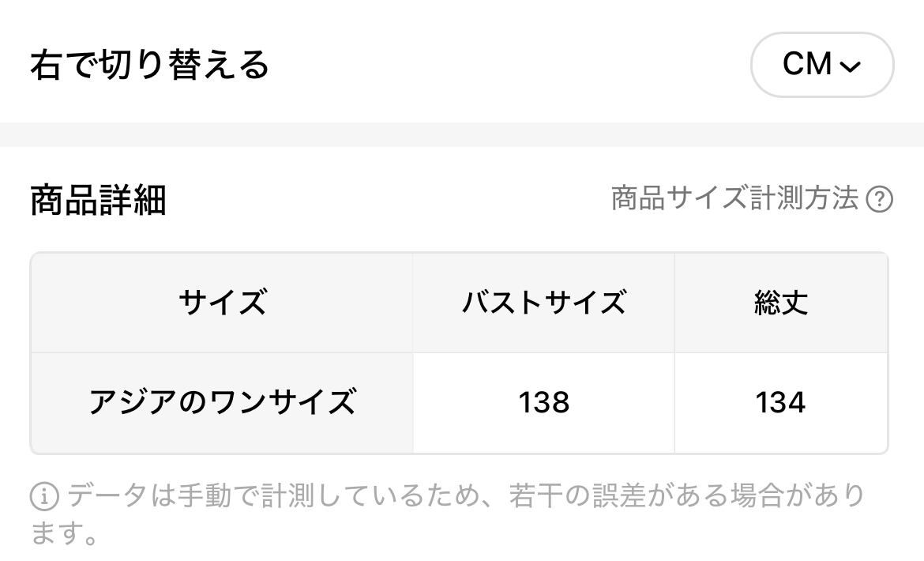This screenshot has width=924, height=561.
Task: Click the letters CM in the unit selector
Action: [x=806, y=65]
